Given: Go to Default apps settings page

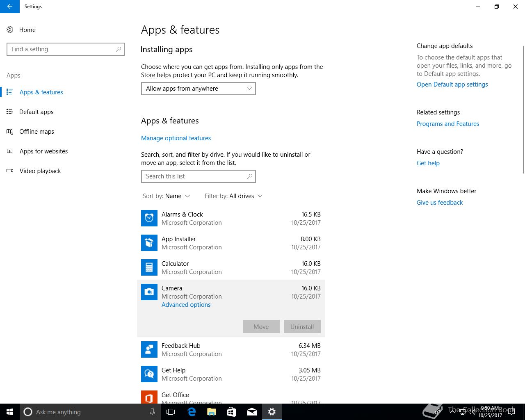Looking at the screenshot, I should (x=37, y=112).
